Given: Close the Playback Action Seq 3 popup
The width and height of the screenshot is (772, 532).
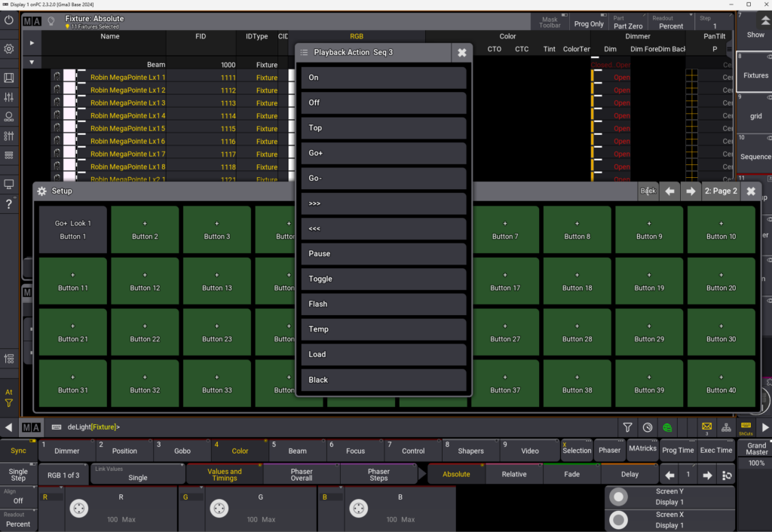Looking at the screenshot, I should point(461,52).
